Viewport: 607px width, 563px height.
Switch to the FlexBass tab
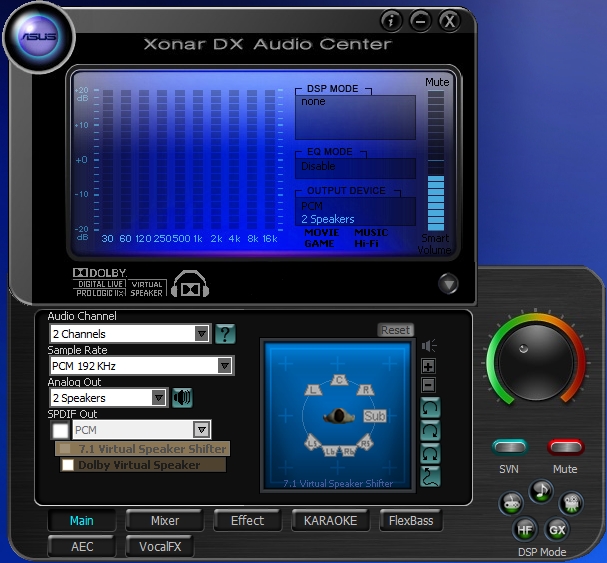click(411, 521)
